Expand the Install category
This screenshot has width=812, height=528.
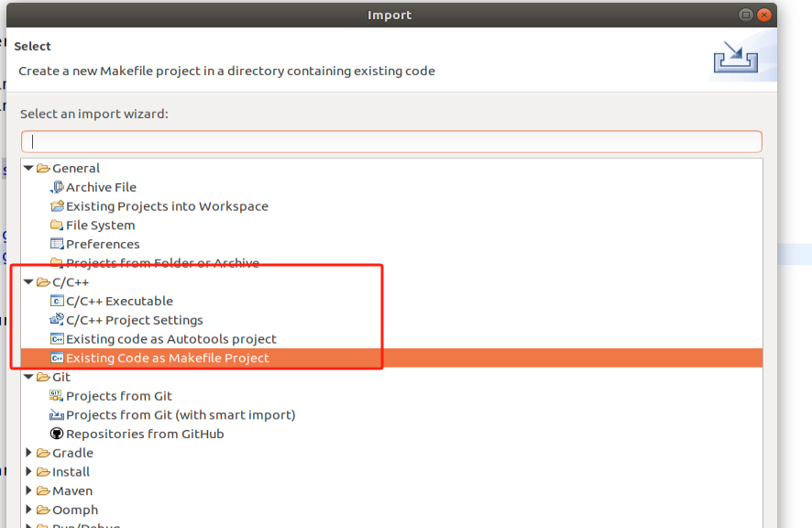(x=29, y=471)
